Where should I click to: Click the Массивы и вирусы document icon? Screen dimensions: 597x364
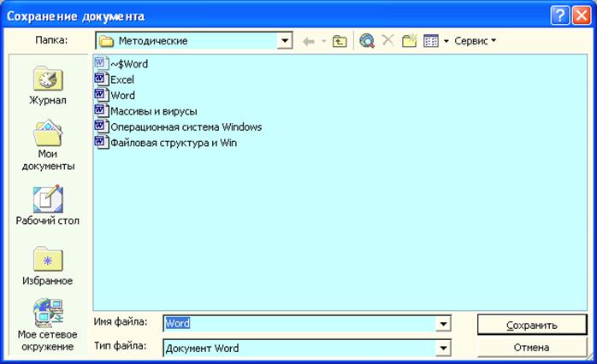pos(101,111)
